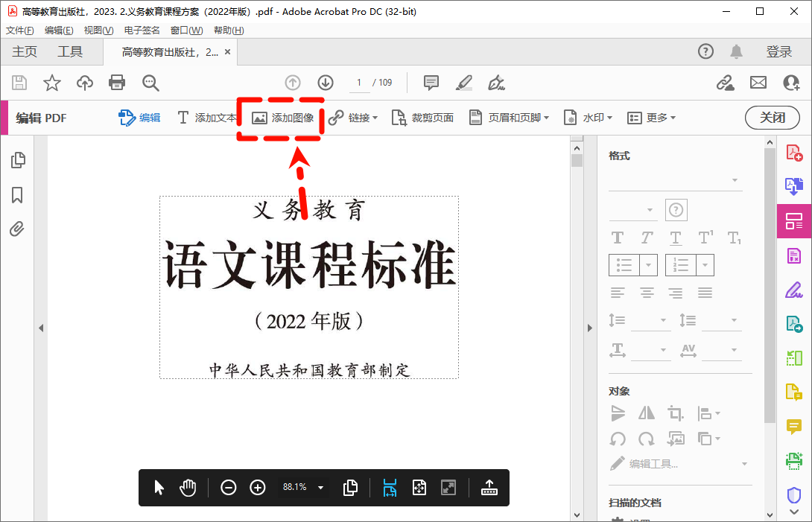Image resolution: width=812 pixels, height=522 pixels.
Task: Open the zoom level 88.1% dropdown
Action: (x=320, y=487)
